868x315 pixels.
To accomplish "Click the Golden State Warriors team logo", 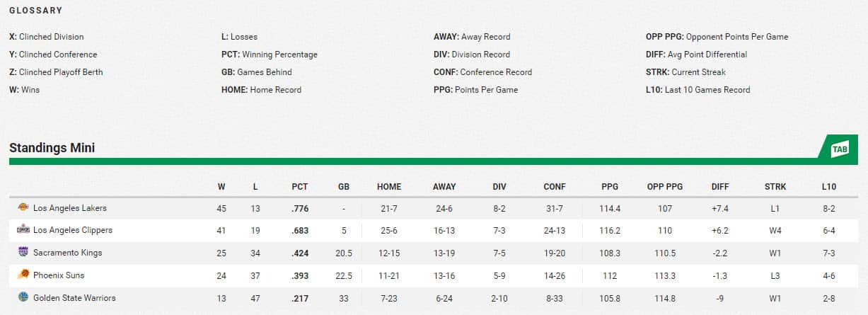I will click(23, 298).
